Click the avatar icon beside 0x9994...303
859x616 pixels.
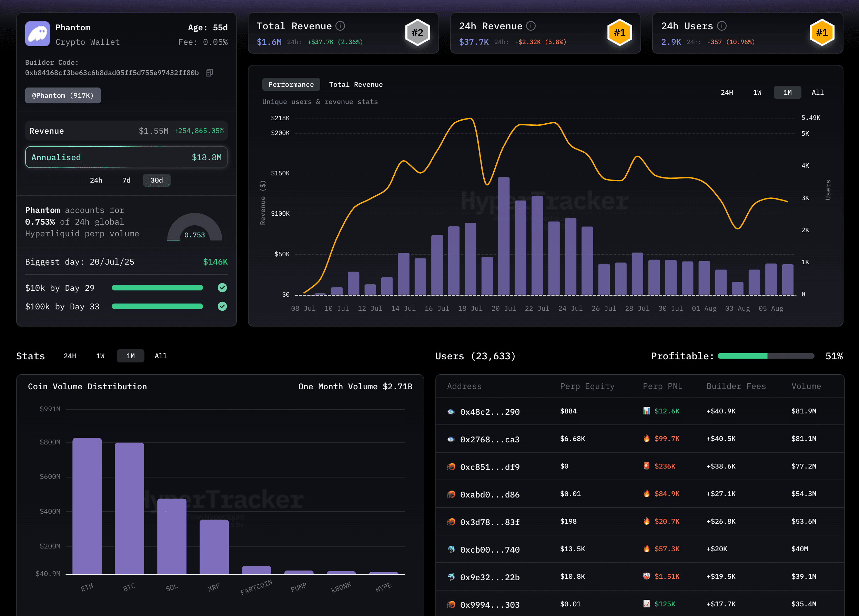(451, 605)
